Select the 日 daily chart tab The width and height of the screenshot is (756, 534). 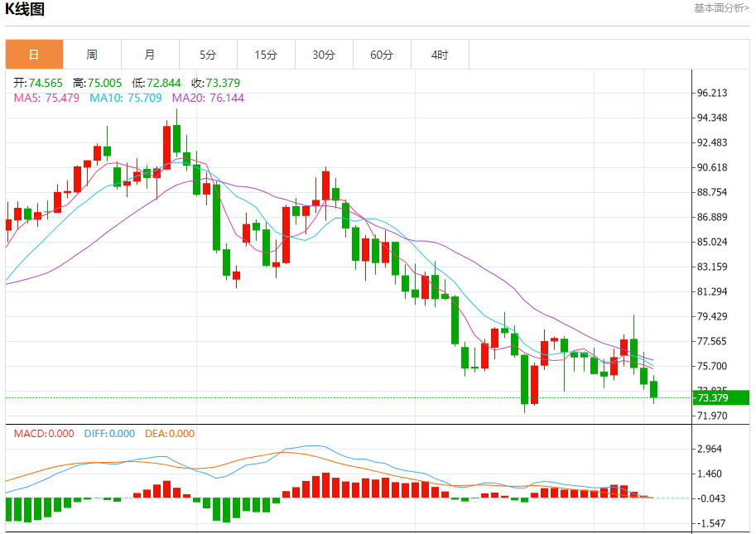[34, 55]
